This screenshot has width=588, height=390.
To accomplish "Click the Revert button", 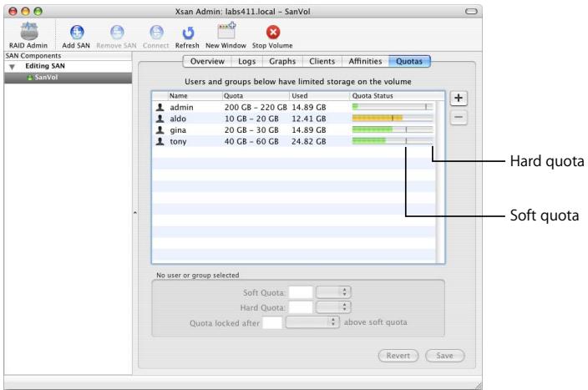I will tap(398, 356).
